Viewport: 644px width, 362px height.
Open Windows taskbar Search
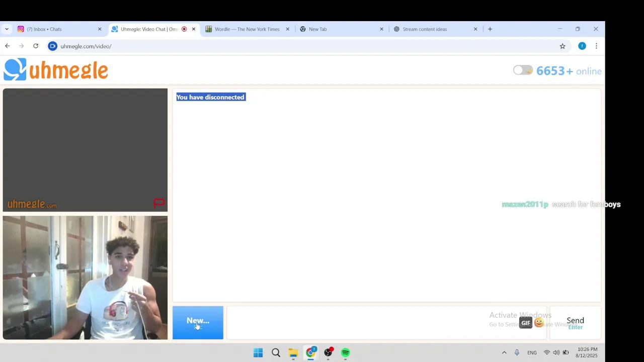pyautogui.click(x=276, y=353)
